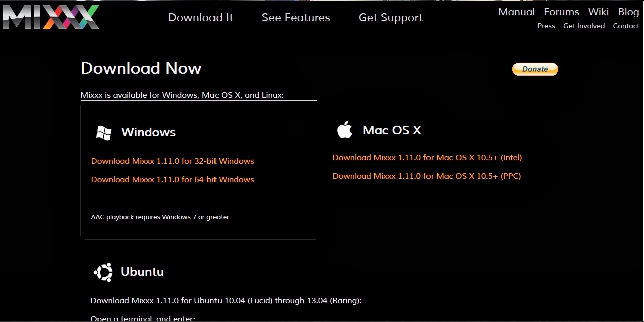Click the Ubuntu heading text

point(142,272)
